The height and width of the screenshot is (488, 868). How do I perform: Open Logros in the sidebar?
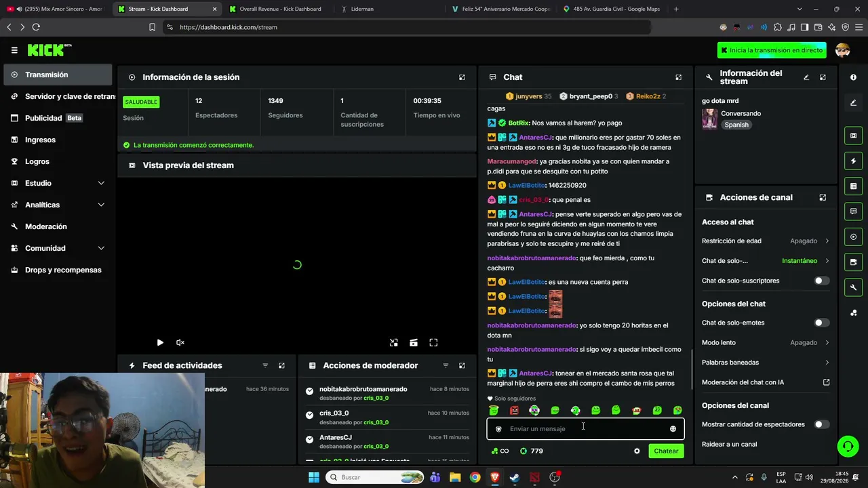tap(58, 161)
